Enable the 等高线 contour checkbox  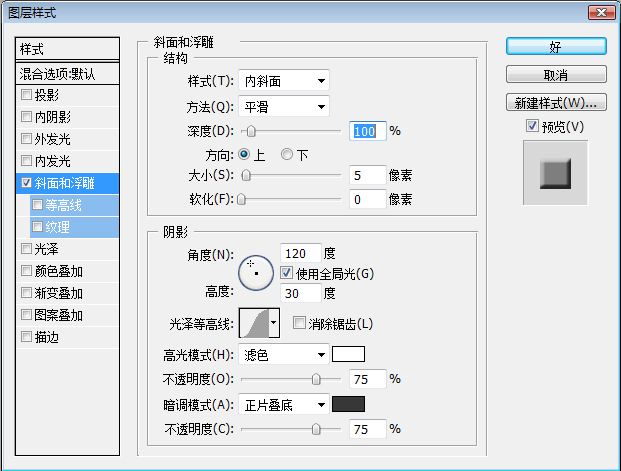coord(37,205)
